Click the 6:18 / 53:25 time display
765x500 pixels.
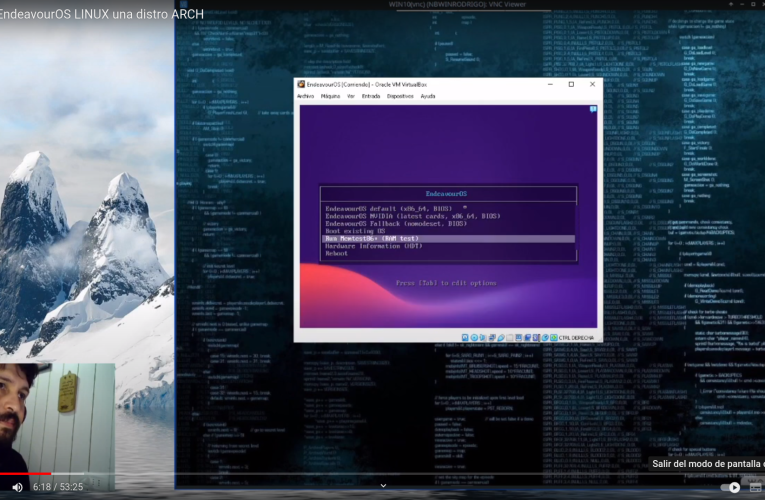point(58,487)
